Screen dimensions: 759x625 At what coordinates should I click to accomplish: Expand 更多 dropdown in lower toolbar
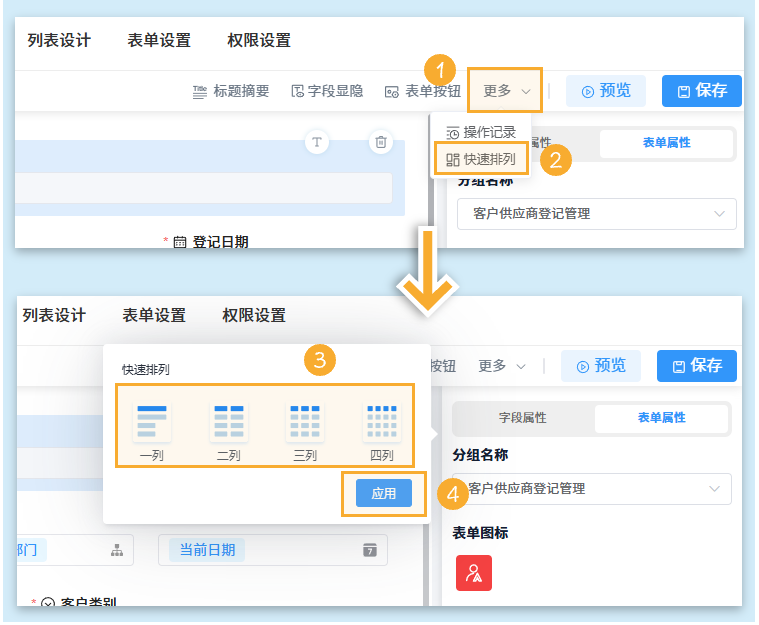point(501,366)
